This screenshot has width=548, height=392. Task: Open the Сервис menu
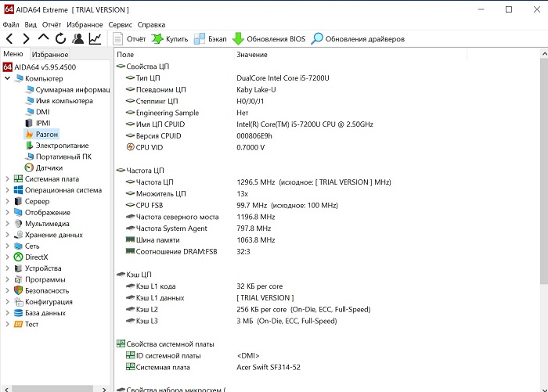(121, 25)
